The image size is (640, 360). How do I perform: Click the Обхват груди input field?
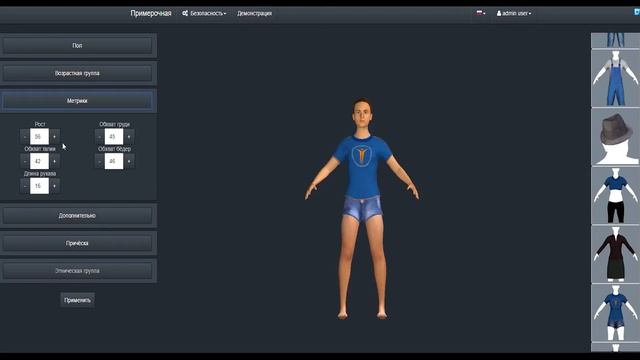coord(114,137)
